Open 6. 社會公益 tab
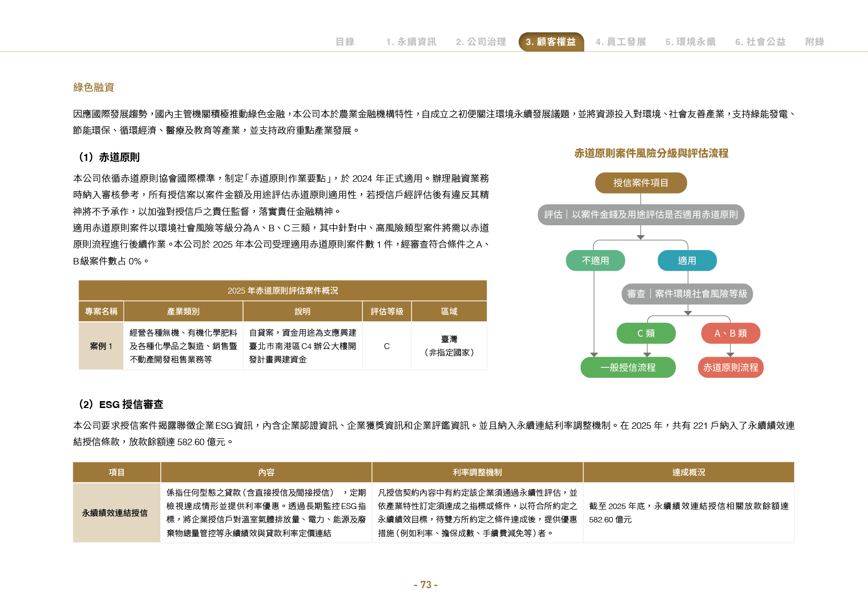The width and height of the screenshot is (868, 614). pyautogui.click(x=760, y=42)
